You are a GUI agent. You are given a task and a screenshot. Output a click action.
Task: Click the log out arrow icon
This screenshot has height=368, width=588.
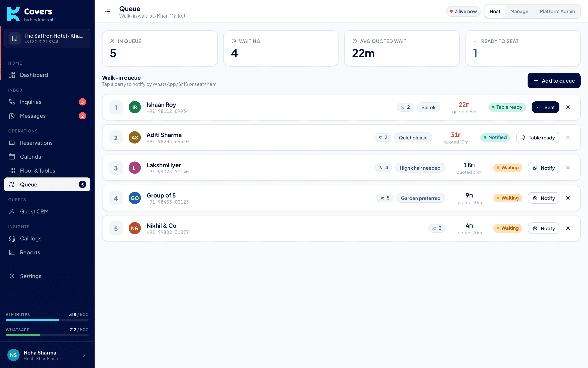[84, 355]
